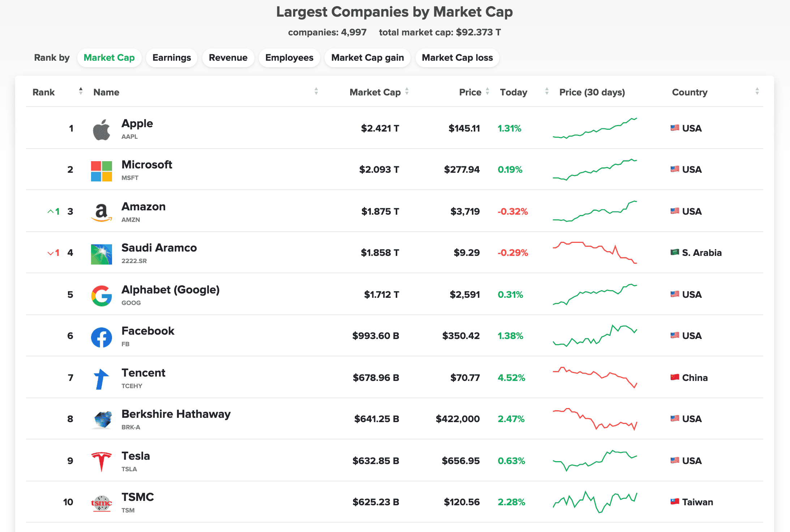Image resolution: width=790 pixels, height=532 pixels.
Task: Sort by Price column arrows
Action: point(488,91)
